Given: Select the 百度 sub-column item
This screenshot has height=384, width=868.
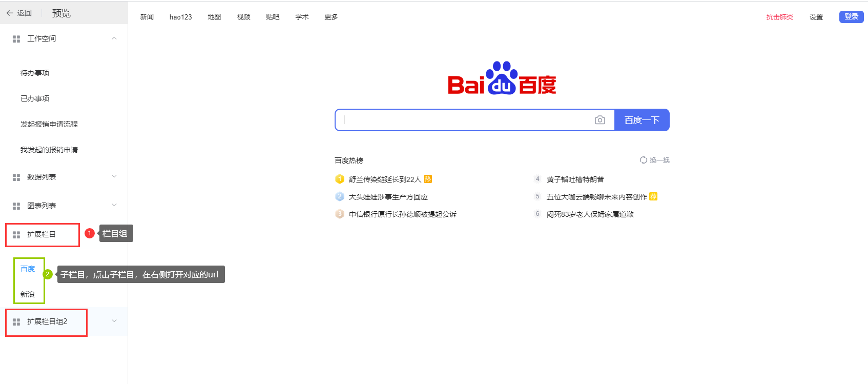Looking at the screenshot, I should coord(28,269).
